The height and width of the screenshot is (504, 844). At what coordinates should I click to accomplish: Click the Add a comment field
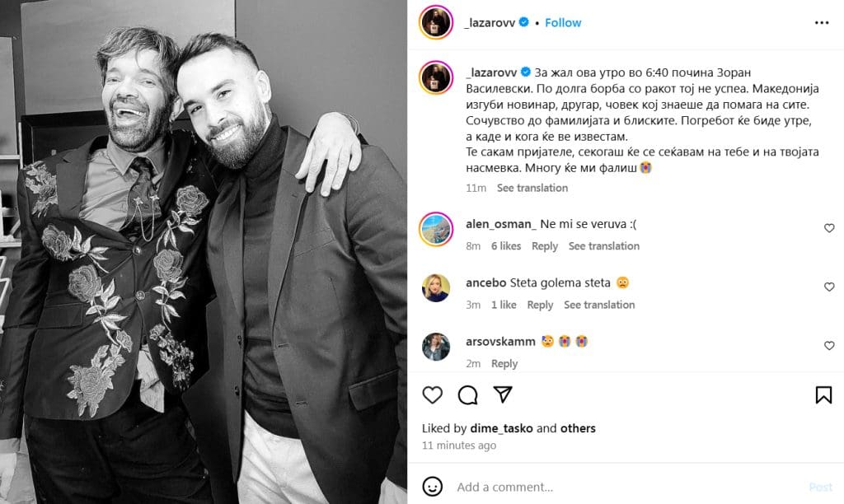[625, 487]
